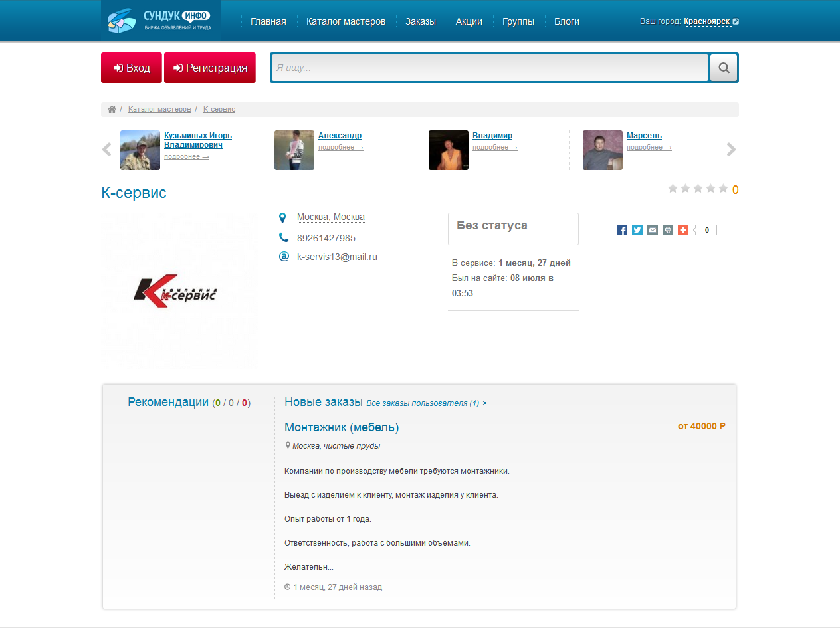Click the К-сервис company logo image

(179, 291)
